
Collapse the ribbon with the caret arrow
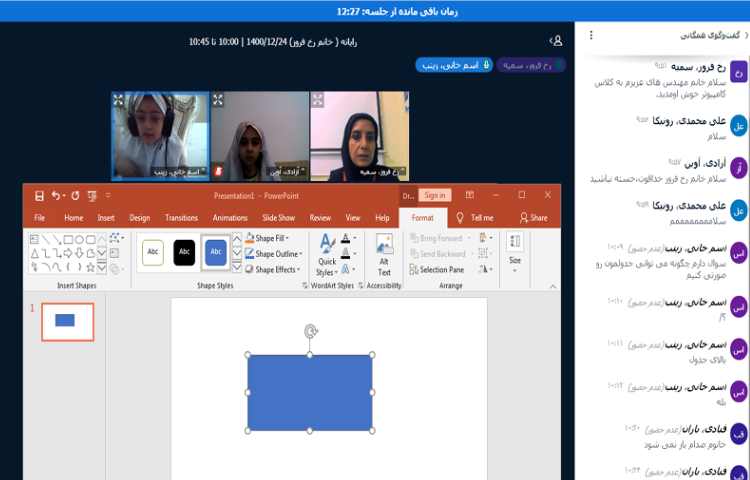point(553,286)
